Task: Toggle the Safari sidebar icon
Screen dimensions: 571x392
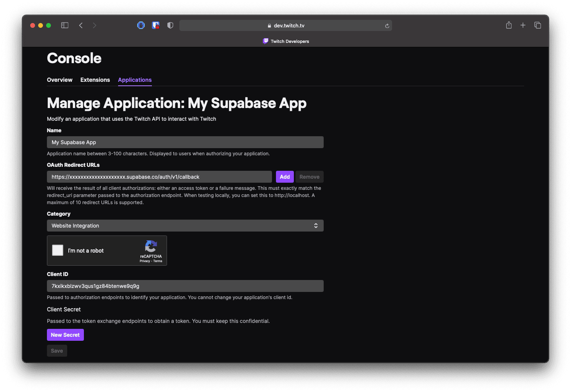Action: click(65, 25)
